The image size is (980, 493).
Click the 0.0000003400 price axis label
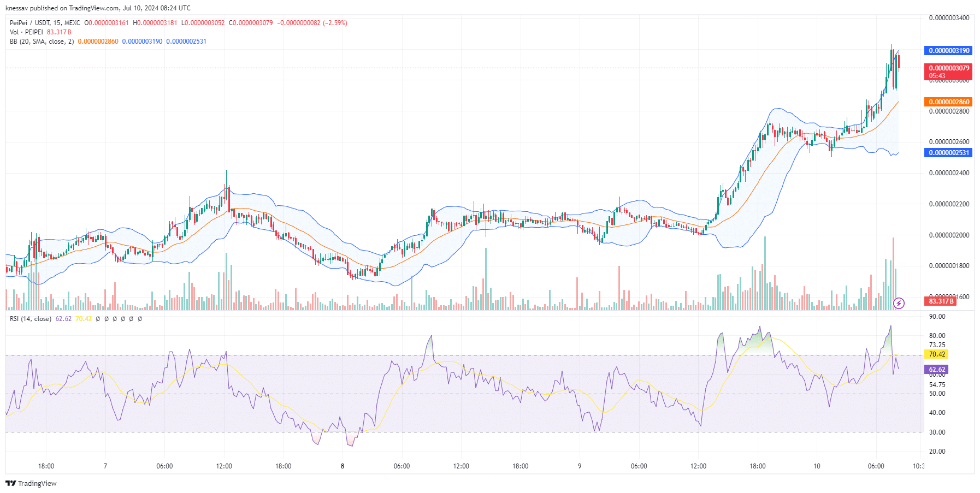pos(949,18)
